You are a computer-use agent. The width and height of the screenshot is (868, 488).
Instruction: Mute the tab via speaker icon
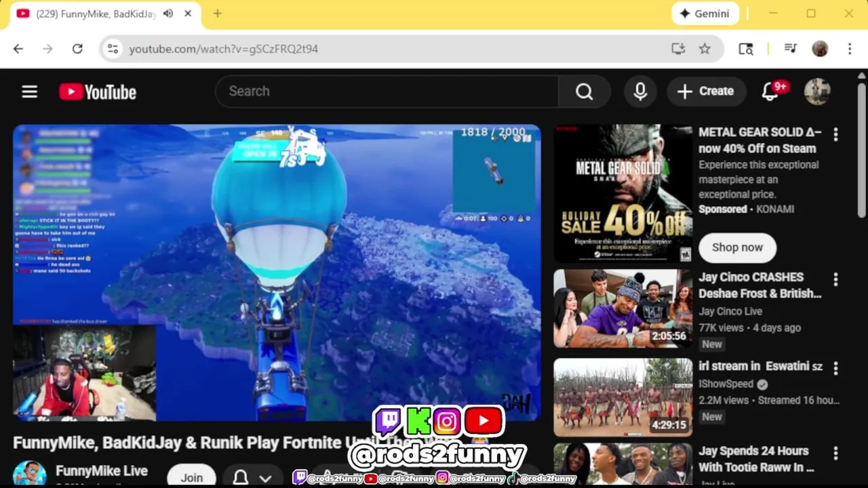[x=168, y=14]
